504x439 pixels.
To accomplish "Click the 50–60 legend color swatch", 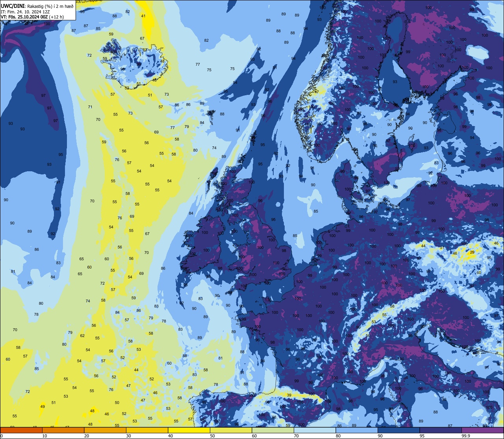I will tap(231, 430).
